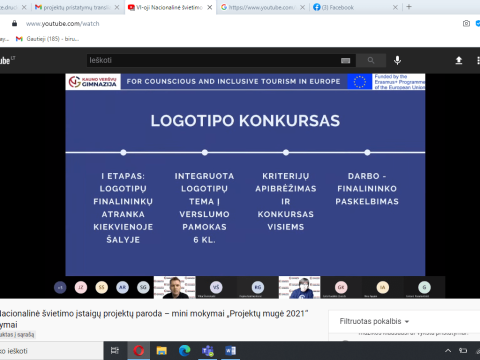Click the address bar lock icon
This screenshot has width=480, height=360.
tap(14, 23)
